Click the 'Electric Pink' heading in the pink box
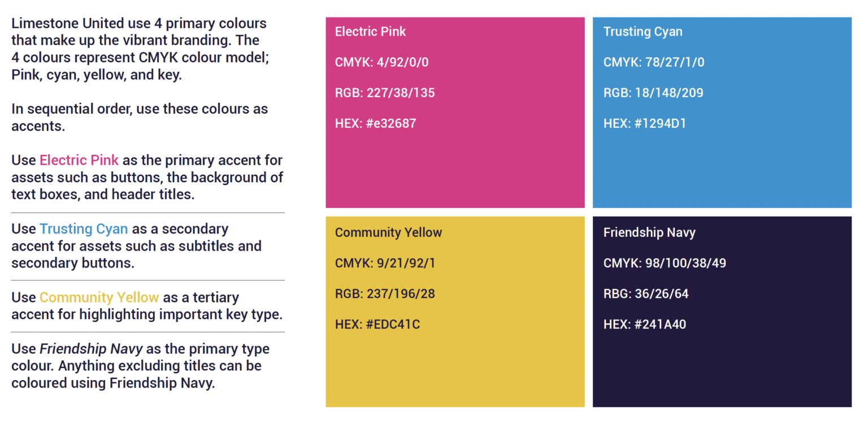 point(370,32)
